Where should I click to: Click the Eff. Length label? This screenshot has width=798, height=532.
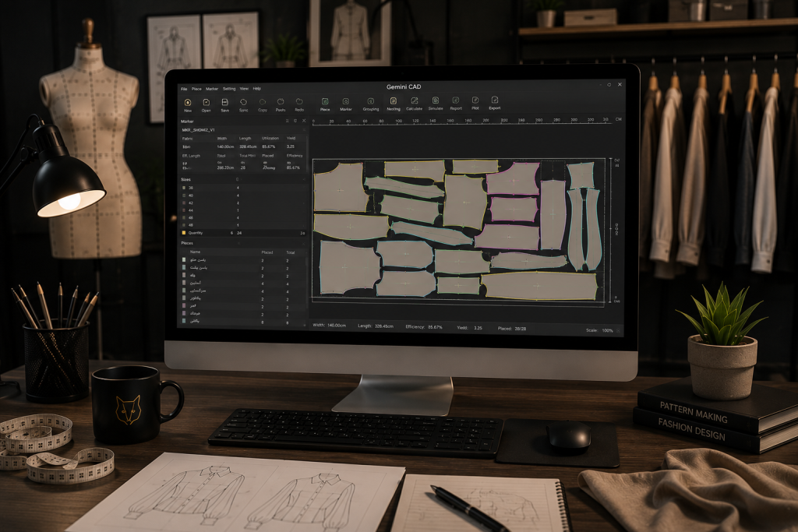pos(192,156)
